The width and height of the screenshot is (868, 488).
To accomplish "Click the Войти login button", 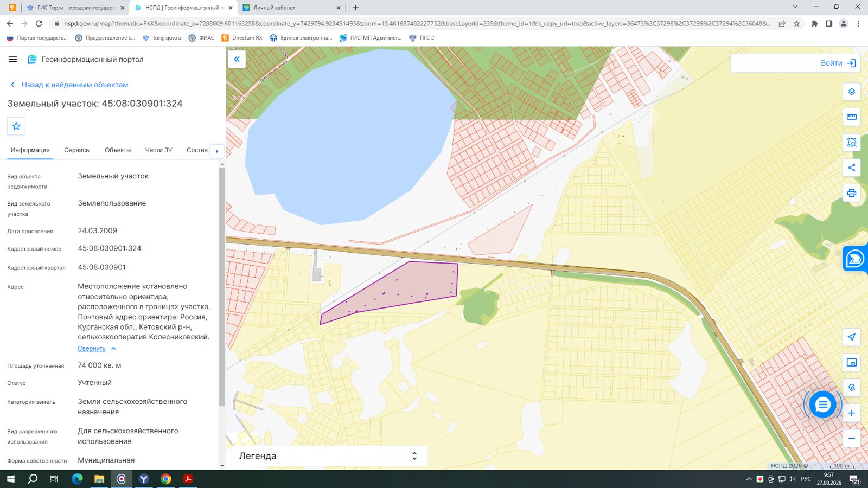I will 838,63.
